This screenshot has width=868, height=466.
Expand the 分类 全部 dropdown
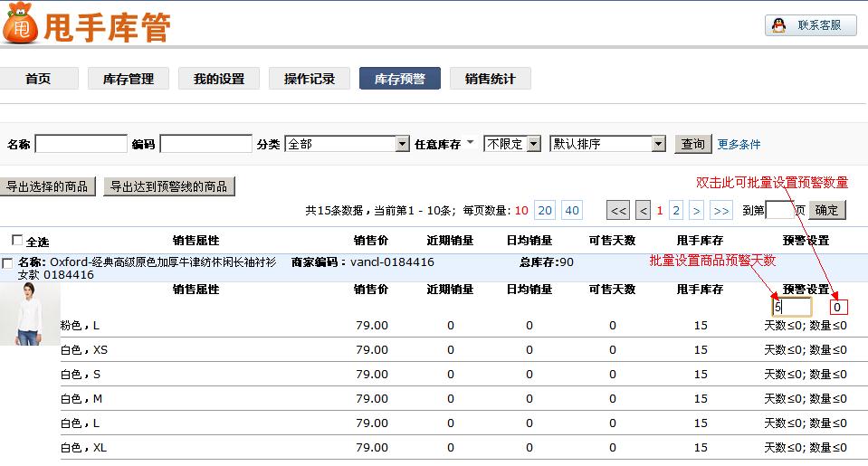(347, 144)
